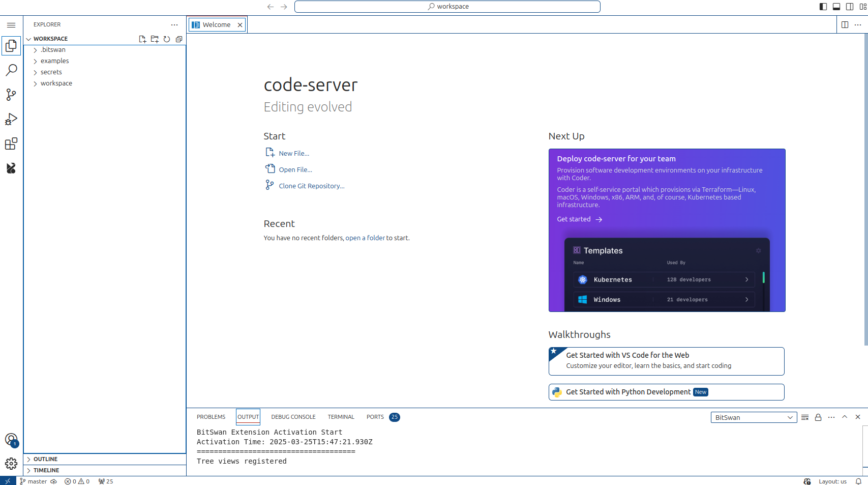
Task: Switch to the PORTS tab
Action: (375, 417)
